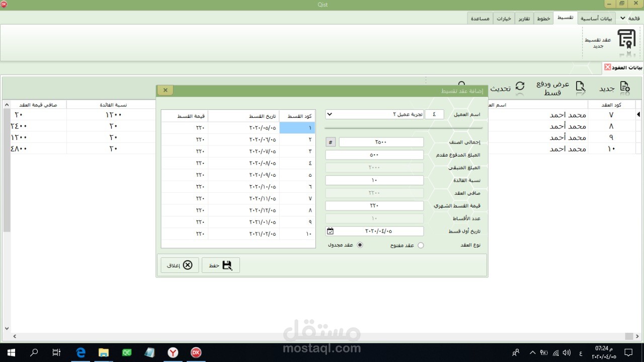Viewport: 644px width, 362px height.
Task: Click the تحديث refresh icon
Action: click(520, 88)
